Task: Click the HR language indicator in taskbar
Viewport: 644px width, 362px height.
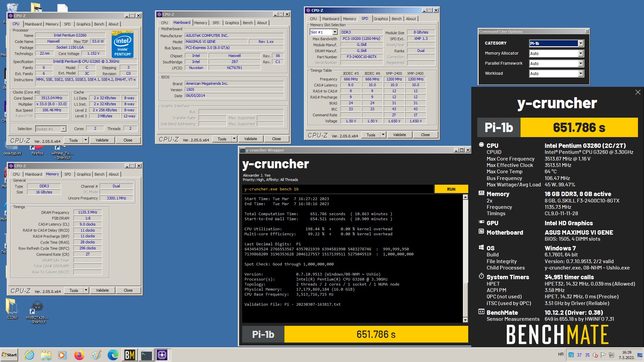Action: point(561,354)
